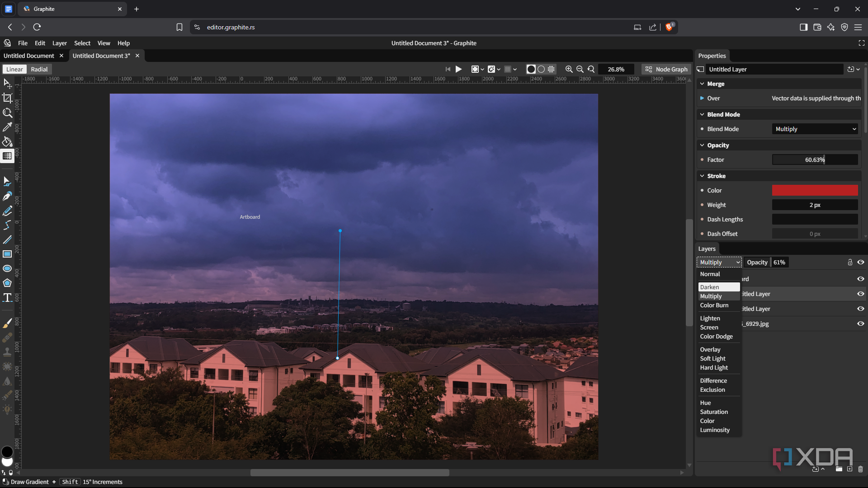This screenshot has height=488, width=868.
Task: Select the Fill bucket tool
Action: [7, 141]
